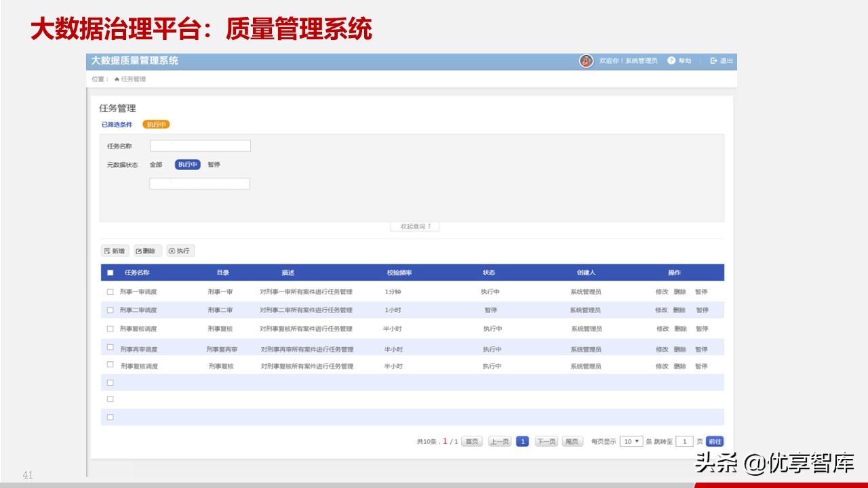
Task: Click the 前往 go button
Action: (x=715, y=441)
